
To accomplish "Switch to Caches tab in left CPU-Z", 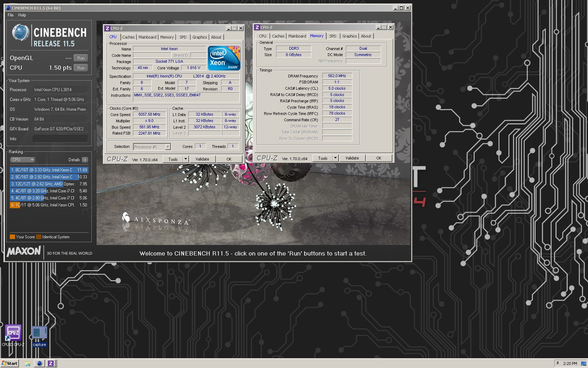I will [x=128, y=37].
